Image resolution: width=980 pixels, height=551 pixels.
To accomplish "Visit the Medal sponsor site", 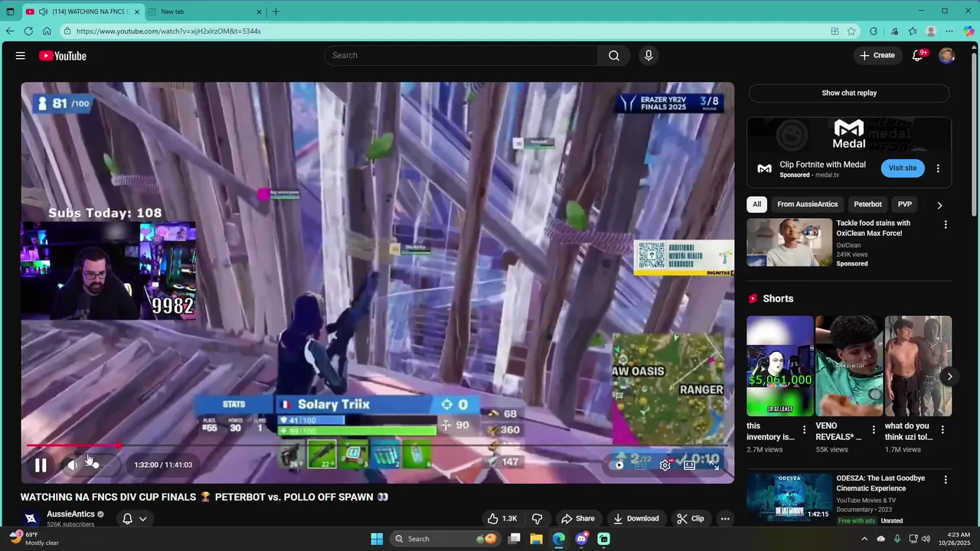I will coord(903,168).
